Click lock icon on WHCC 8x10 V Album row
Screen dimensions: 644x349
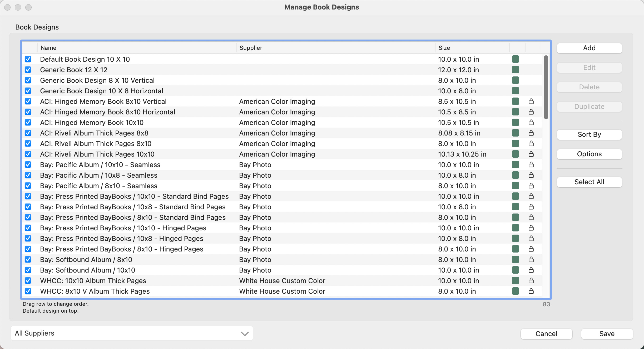click(x=531, y=291)
